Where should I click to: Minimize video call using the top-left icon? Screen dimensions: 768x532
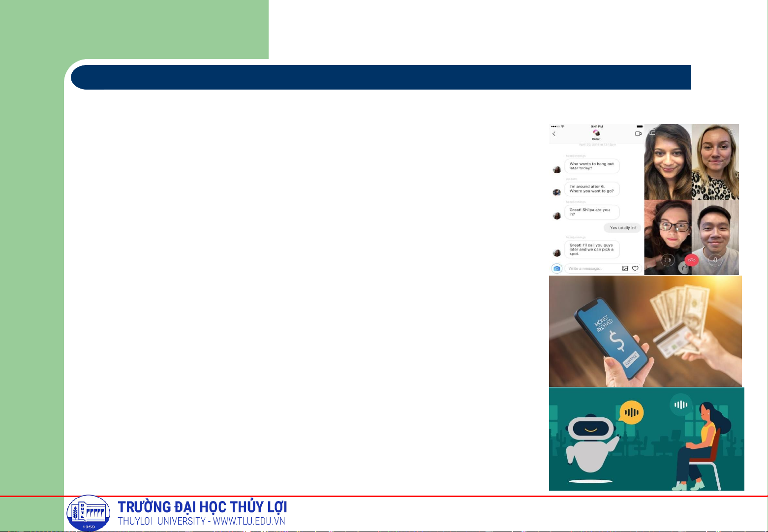coord(652,132)
